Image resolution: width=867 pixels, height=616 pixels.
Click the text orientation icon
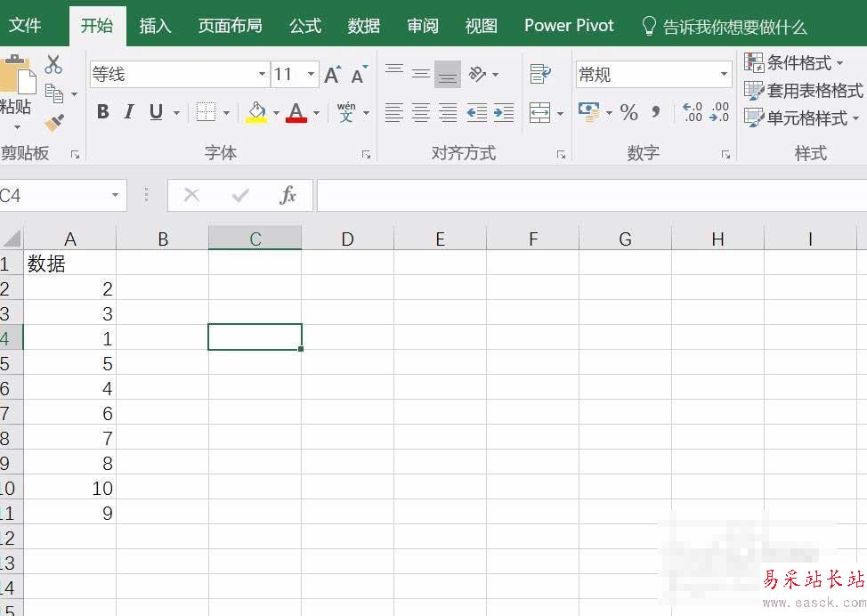[476, 74]
